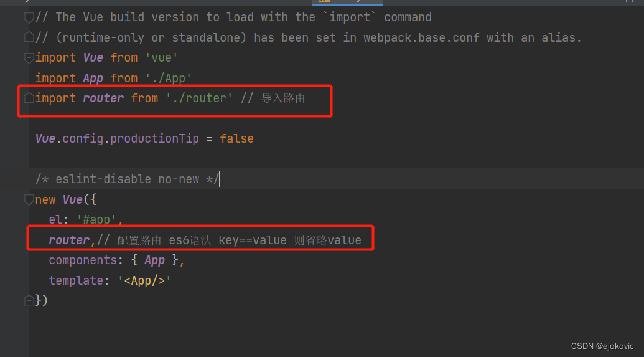
Task: Click 'App' identifier in 'import App' line
Action: 93,78
